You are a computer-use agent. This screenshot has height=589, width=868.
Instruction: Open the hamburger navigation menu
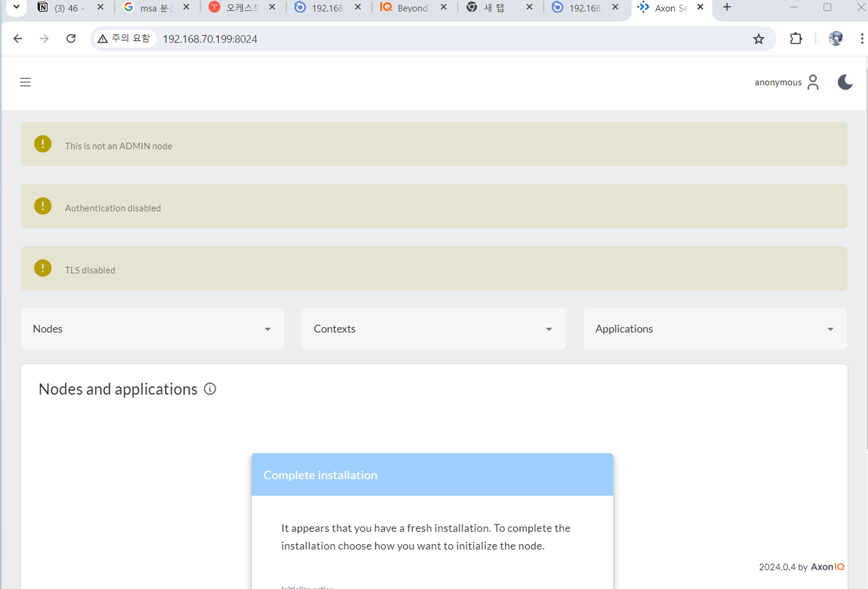[x=25, y=82]
